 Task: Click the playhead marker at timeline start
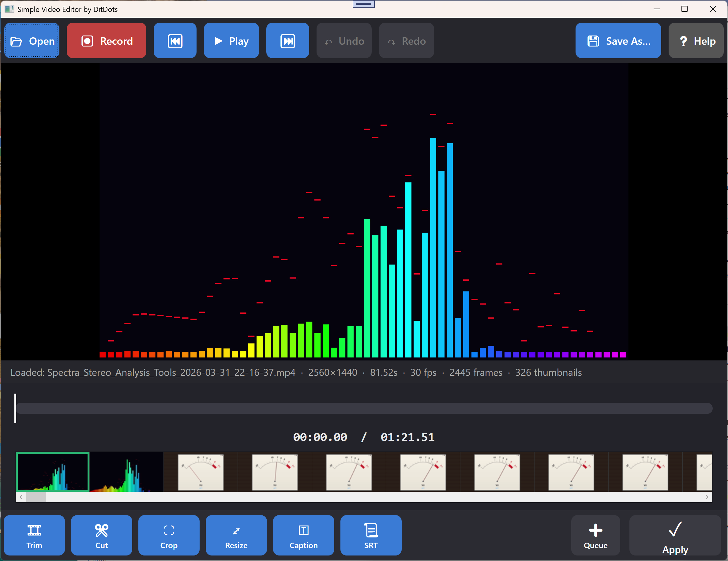[x=15, y=408]
